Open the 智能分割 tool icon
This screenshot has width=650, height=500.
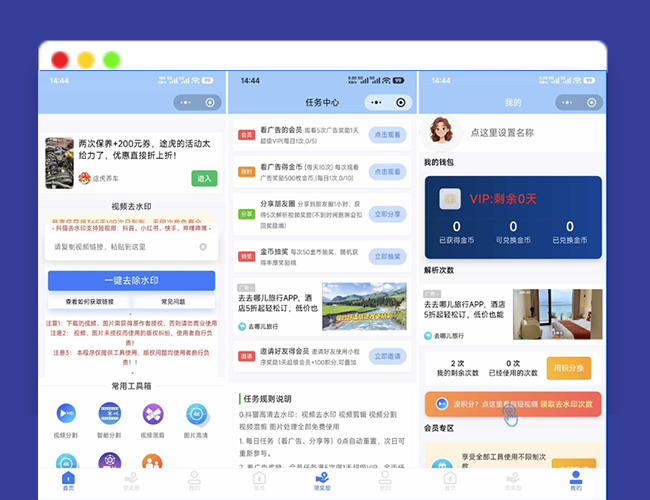tap(109, 413)
